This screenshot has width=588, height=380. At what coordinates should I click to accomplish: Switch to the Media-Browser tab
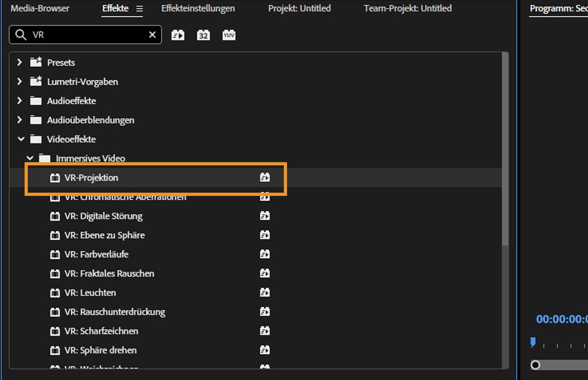40,9
